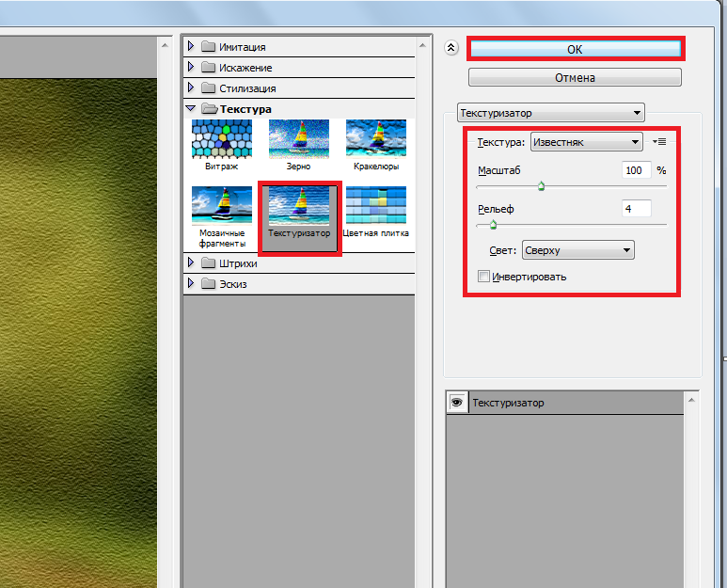Viewport: 727px width, 588px height.
Task: Expand the Искажение filter category
Action: [x=192, y=68]
